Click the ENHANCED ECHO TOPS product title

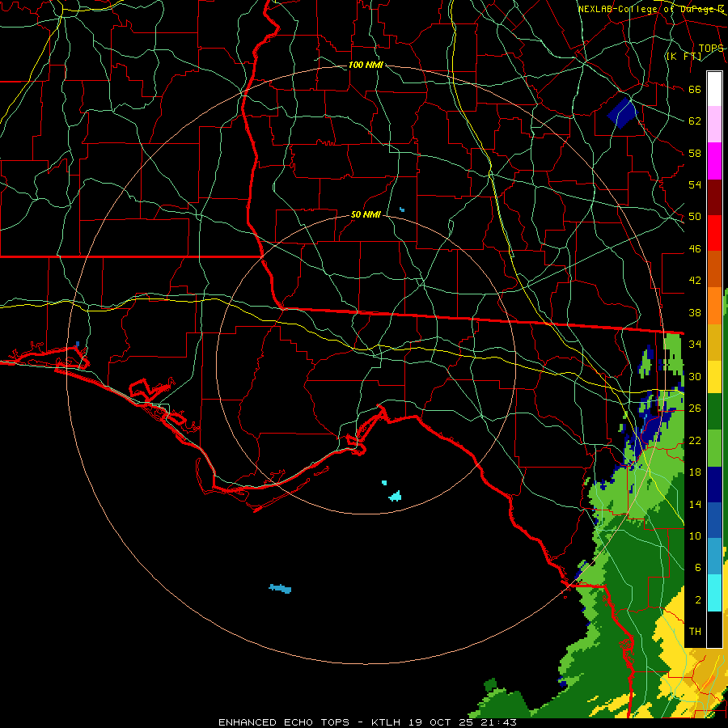(x=284, y=722)
